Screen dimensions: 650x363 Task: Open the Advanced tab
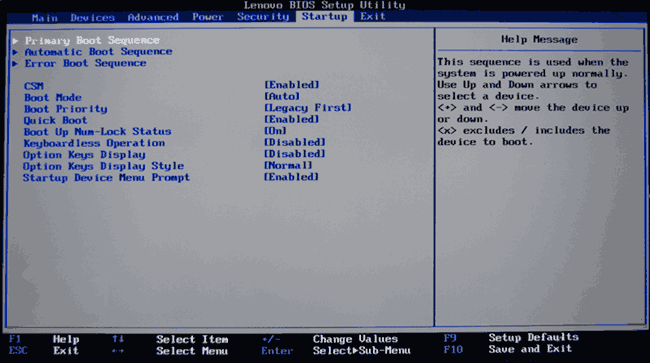[153, 17]
